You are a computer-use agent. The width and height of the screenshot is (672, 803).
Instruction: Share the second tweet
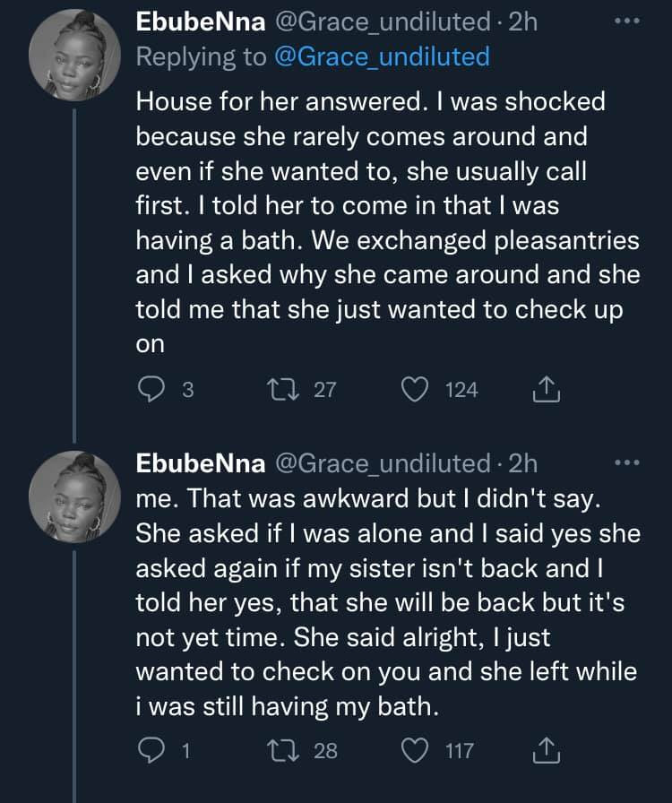(547, 749)
